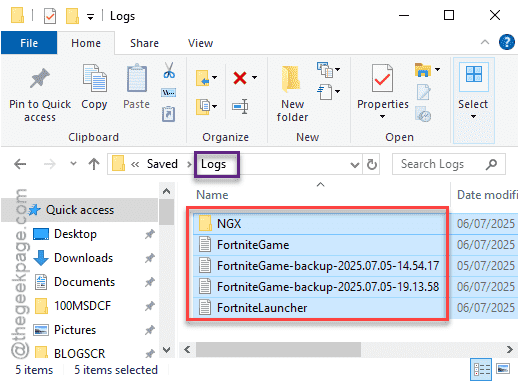
Task: Expand the New item dropdown arrow
Action: (338, 69)
